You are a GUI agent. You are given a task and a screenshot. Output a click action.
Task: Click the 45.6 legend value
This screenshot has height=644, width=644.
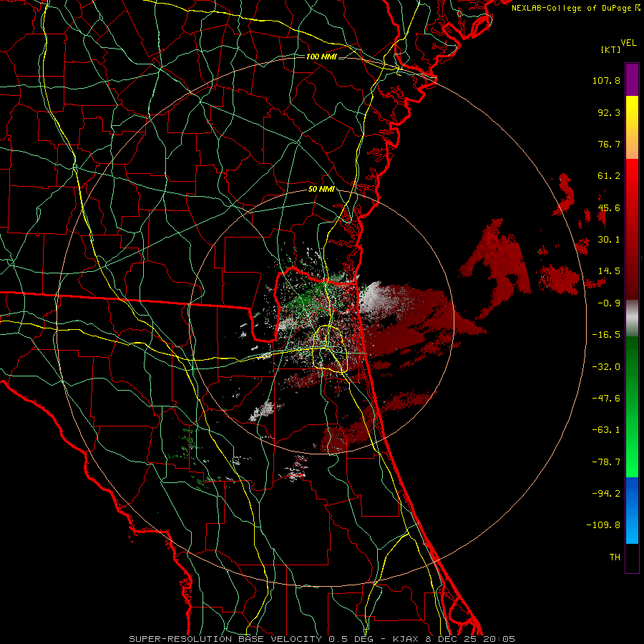pos(609,208)
